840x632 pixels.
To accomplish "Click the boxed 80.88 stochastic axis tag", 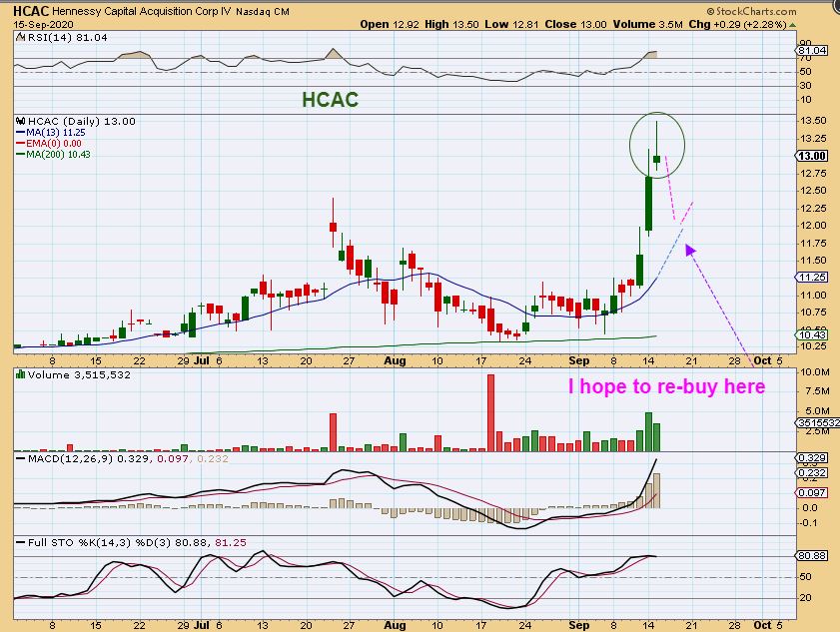I will click(812, 556).
